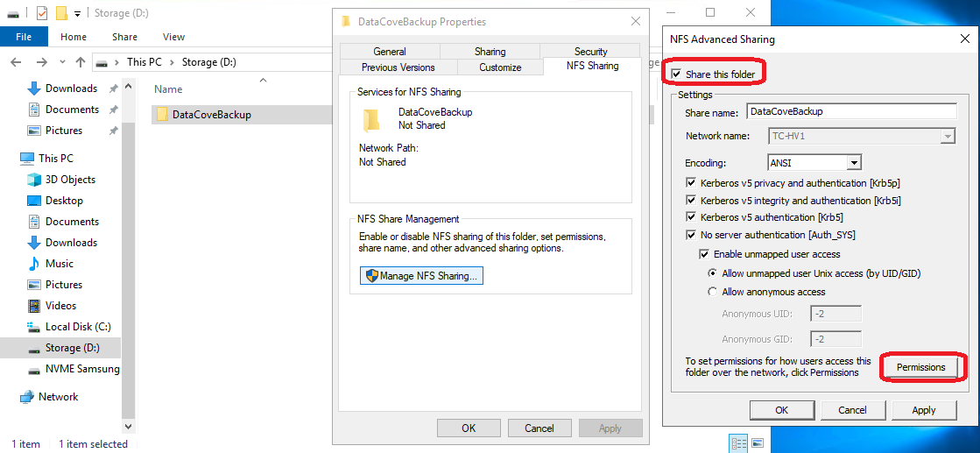980x453 pixels.
Task: Open the View ribbon tab
Action: [x=173, y=37]
